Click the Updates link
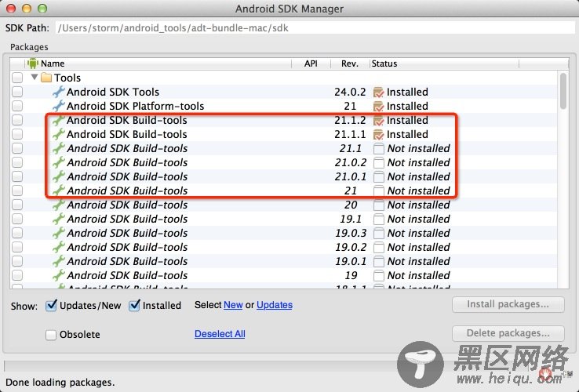The width and height of the screenshot is (579, 392). pyautogui.click(x=275, y=305)
